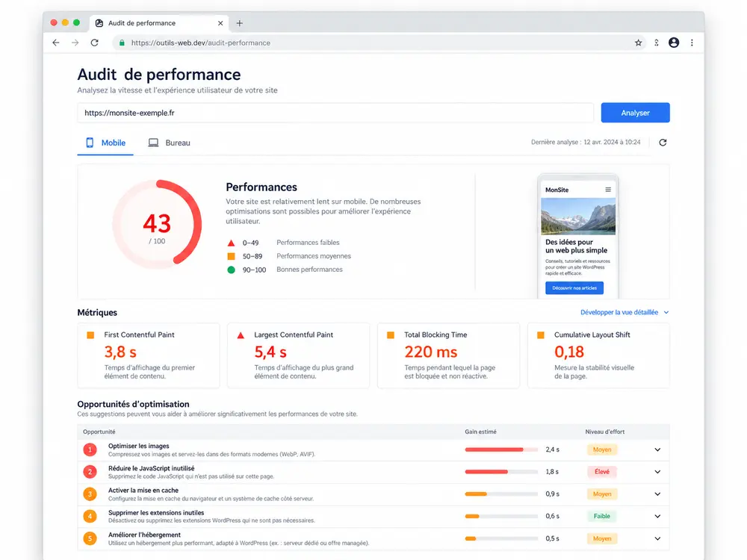Open the extensions icon next to the bookmark star
This screenshot has height=560, width=747.
click(657, 43)
